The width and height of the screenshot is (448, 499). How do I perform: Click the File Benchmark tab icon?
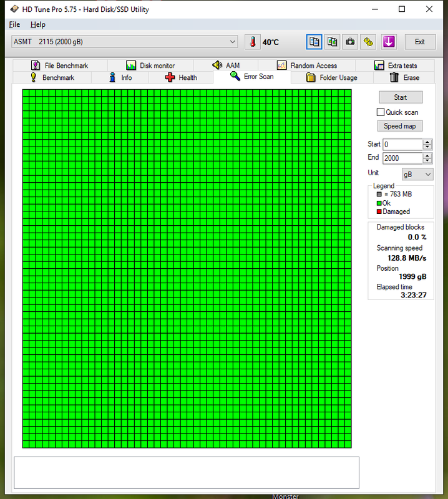tap(36, 65)
